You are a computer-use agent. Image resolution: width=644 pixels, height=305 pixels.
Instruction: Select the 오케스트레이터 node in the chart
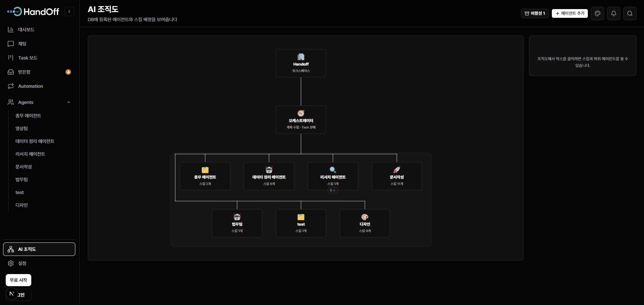click(x=301, y=120)
